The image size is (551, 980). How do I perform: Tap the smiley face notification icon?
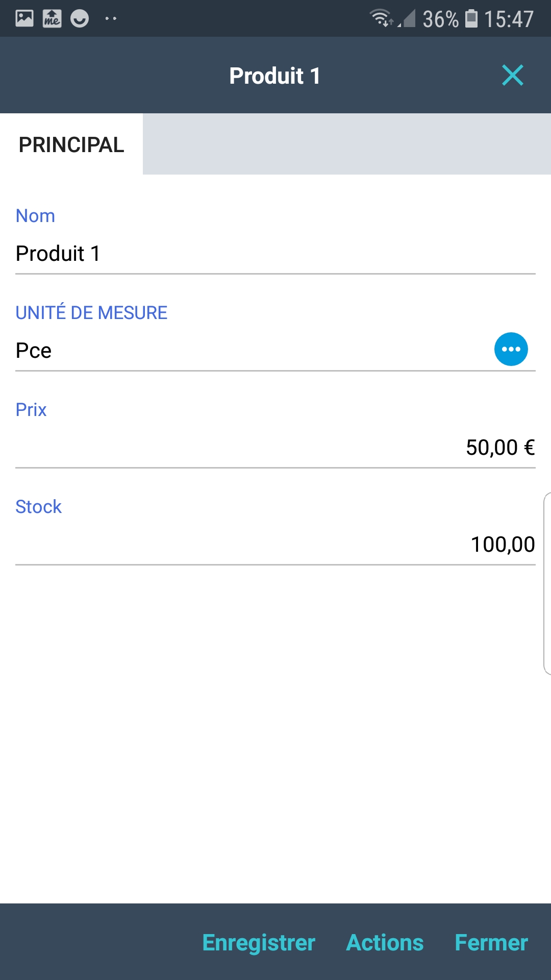click(x=80, y=19)
